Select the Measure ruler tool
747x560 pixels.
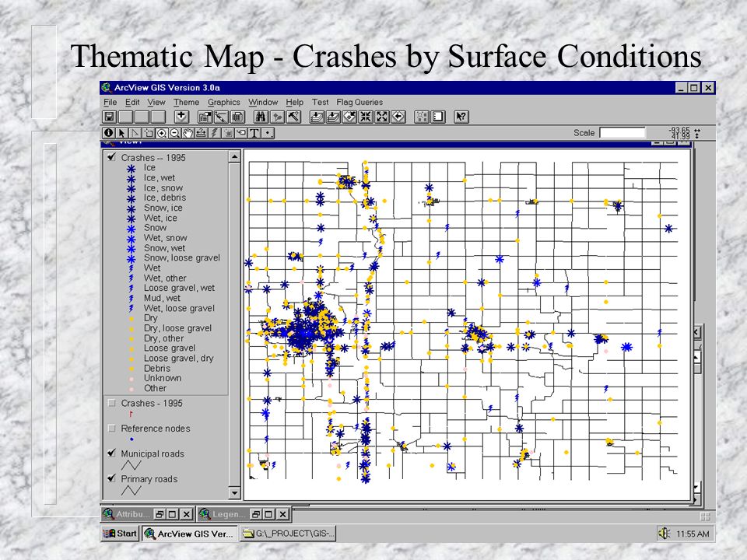[201, 133]
